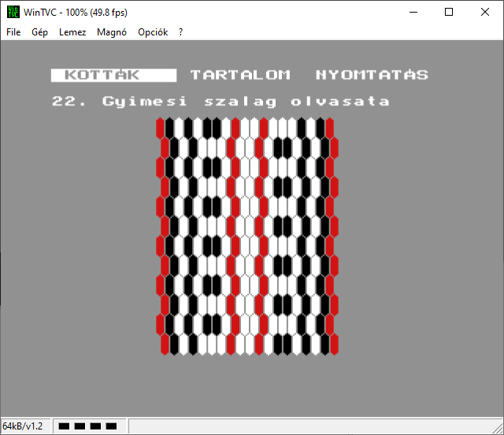Maximize the WinTVC window
This screenshot has width=504, height=435.
[448, 12]
